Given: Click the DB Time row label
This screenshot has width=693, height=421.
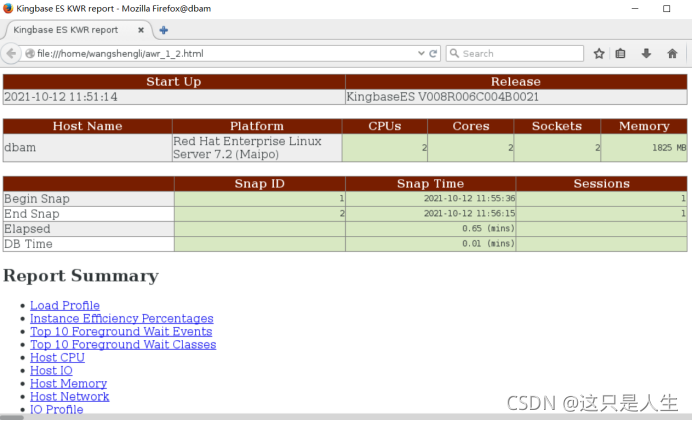Looking at the screenshot, I should (28, 244).
